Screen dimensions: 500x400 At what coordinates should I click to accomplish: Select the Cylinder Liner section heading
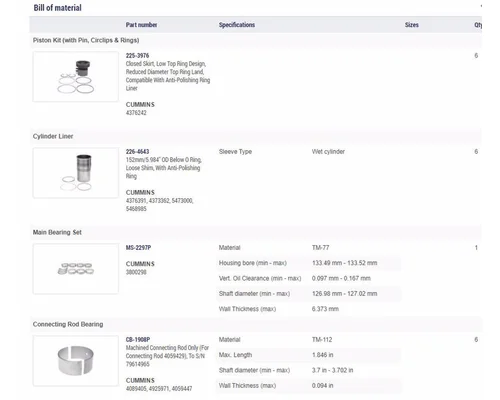pyautogui.click(x=53, y=136)
